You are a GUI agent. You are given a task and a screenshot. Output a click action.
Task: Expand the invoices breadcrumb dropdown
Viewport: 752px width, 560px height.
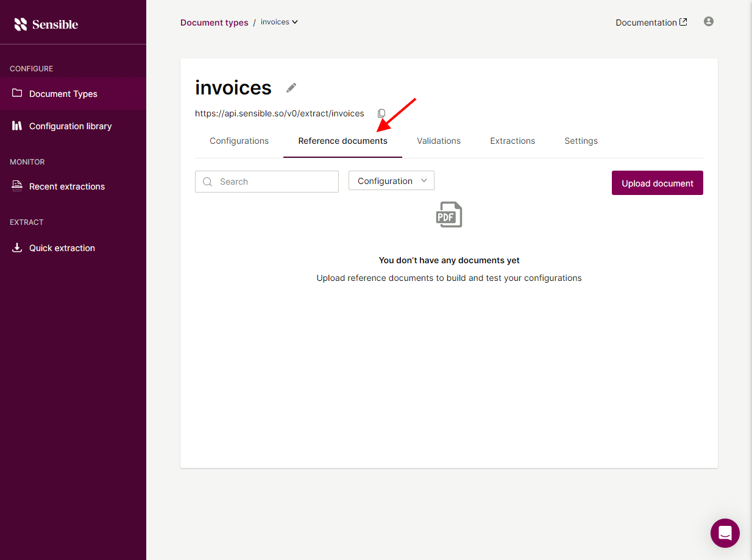click(279, 22)
